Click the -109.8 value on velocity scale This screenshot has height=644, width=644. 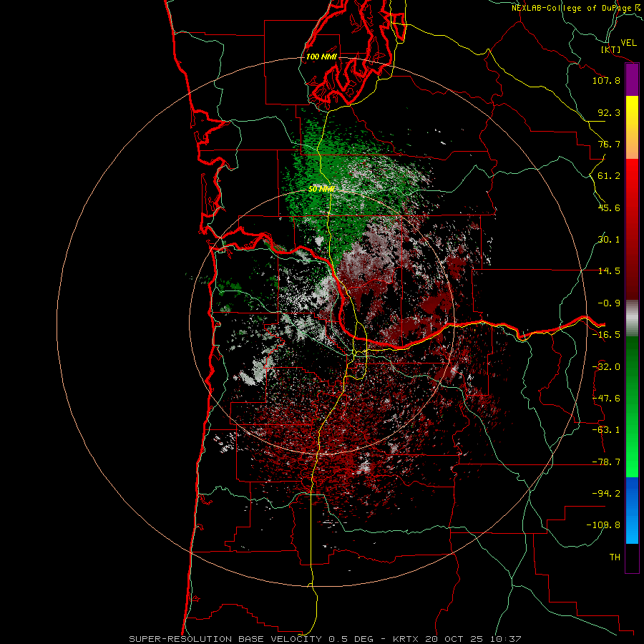pos(603,525)
